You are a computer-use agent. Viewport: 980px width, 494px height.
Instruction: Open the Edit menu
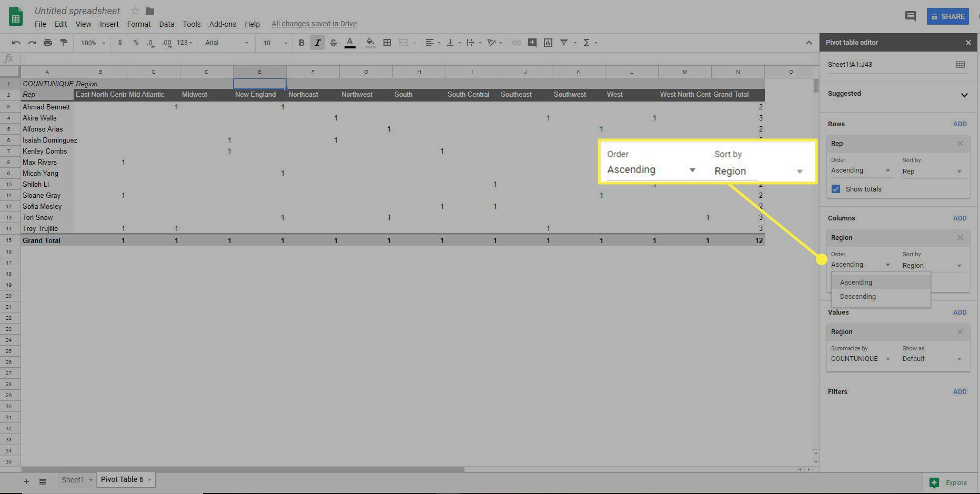coord(61,24)
